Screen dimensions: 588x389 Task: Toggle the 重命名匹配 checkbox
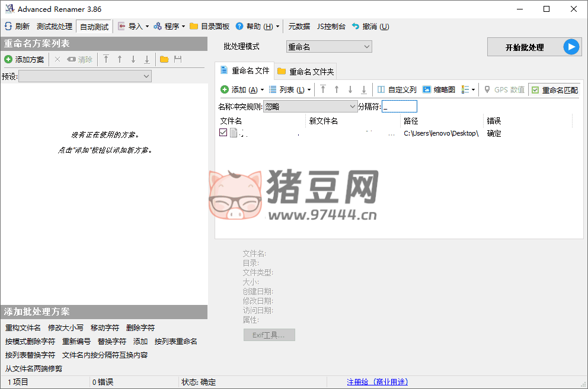(x=535, y=90)
